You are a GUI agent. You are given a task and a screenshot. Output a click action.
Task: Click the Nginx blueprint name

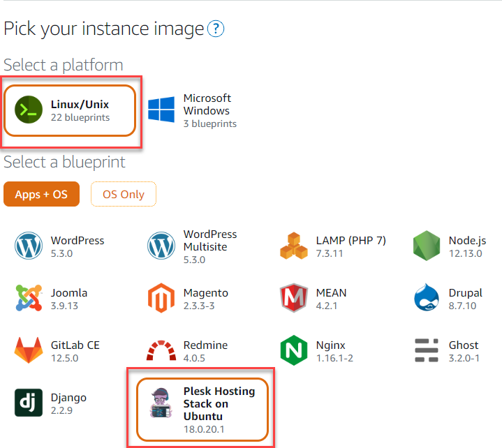[x=331, y=345]
